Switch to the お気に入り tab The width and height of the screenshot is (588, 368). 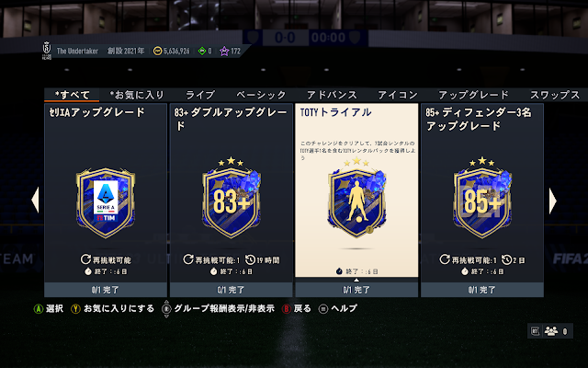pyautogui.click(x=137, y=95)
